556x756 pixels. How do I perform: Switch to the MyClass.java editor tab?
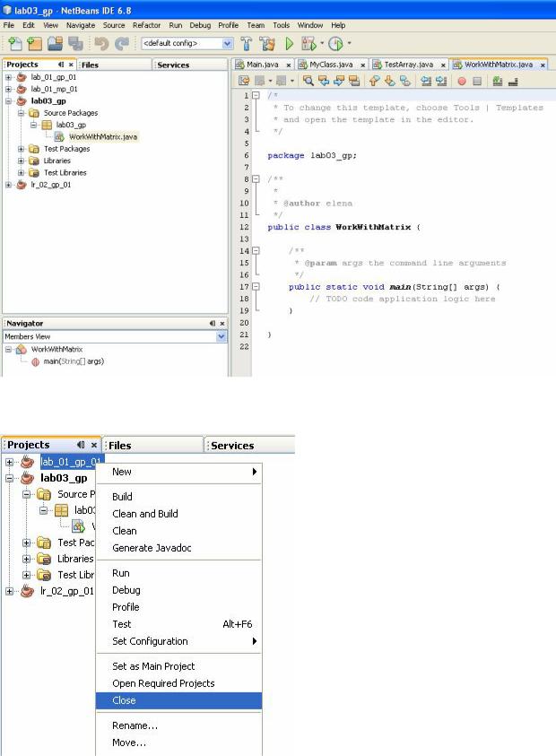click(x=331, y=65)
